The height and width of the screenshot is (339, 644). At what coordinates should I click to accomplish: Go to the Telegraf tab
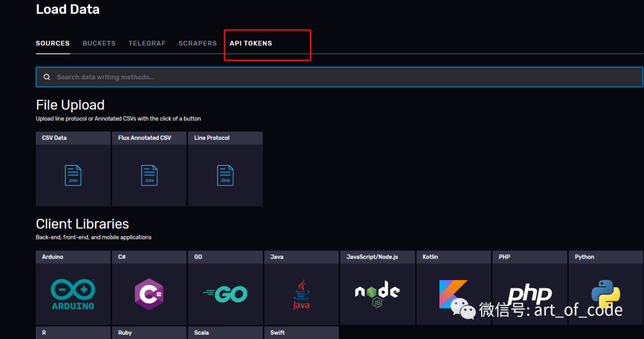[x=147, y=43]
